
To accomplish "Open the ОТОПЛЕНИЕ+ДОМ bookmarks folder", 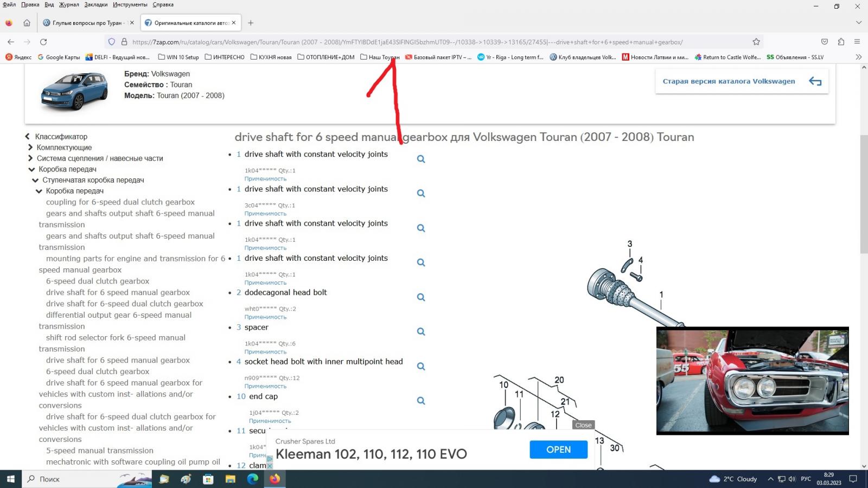I will [x=325, y=57].
